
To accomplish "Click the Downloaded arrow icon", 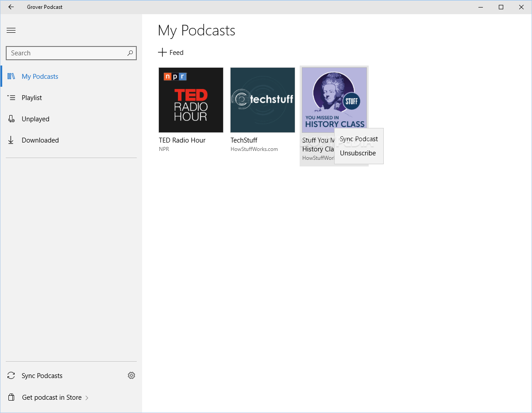I will pos(11,140).
